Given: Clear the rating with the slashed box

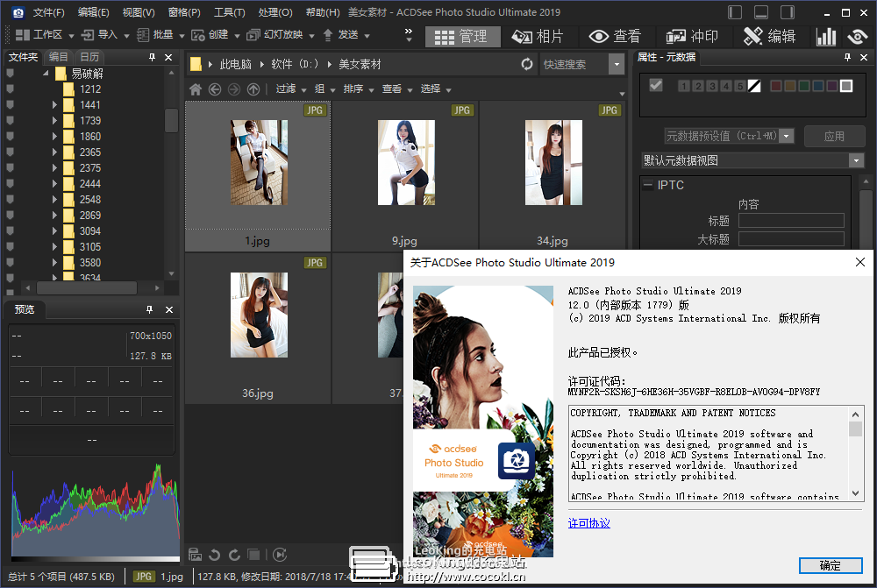Looking at the screenshot, I should tap(754, 86).
